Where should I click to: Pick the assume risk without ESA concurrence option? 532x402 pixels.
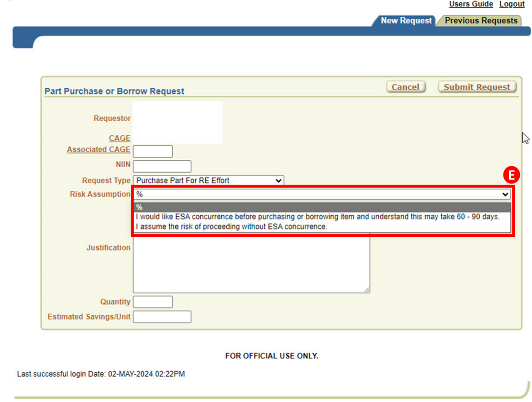click(231, 226)
